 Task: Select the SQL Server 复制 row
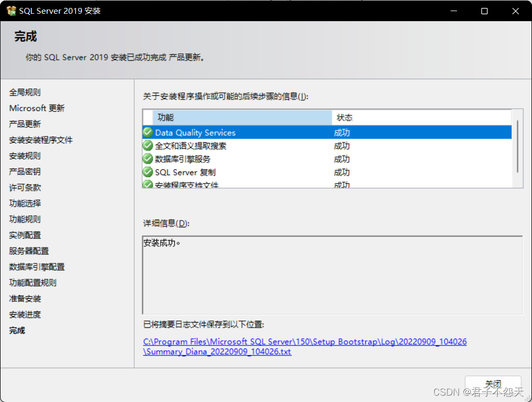coord(327,172)
